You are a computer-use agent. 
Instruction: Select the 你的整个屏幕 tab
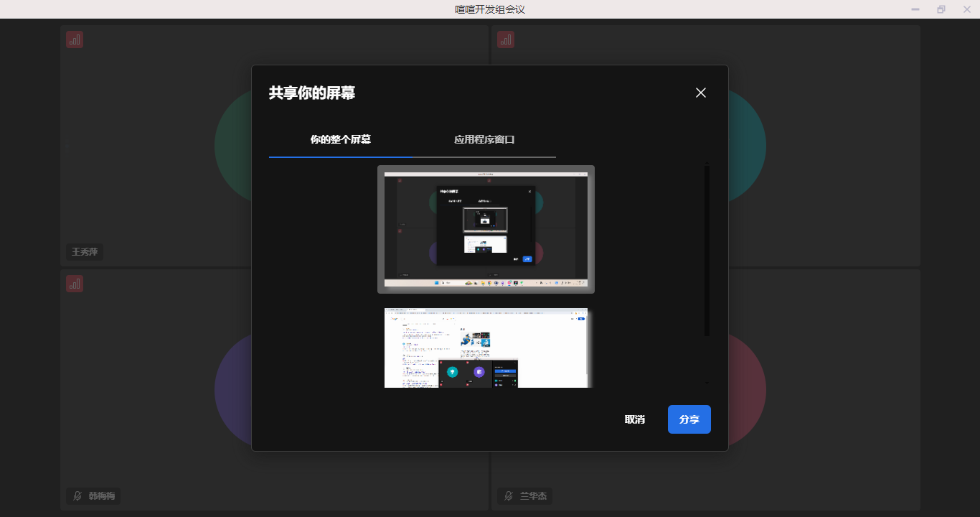(341, 140)
